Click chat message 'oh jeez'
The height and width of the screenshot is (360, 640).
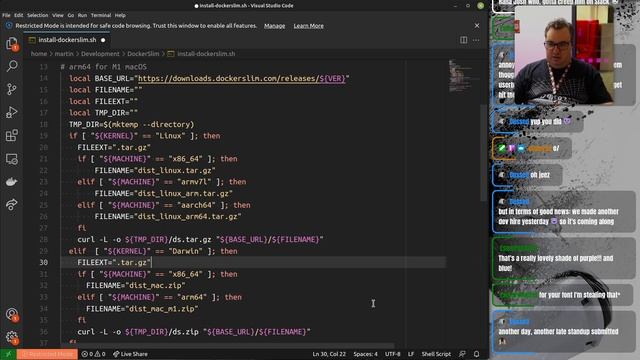[x=540, y=175]
